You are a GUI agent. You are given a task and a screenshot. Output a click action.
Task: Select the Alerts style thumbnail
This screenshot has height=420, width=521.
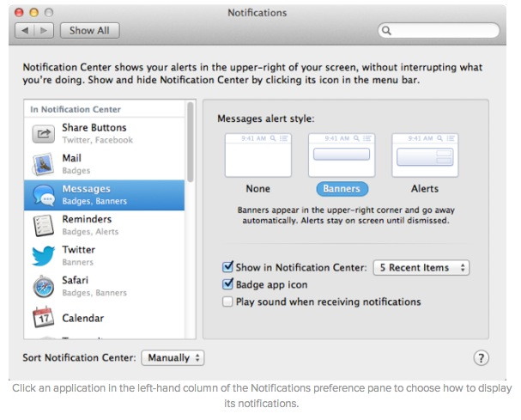425,155
